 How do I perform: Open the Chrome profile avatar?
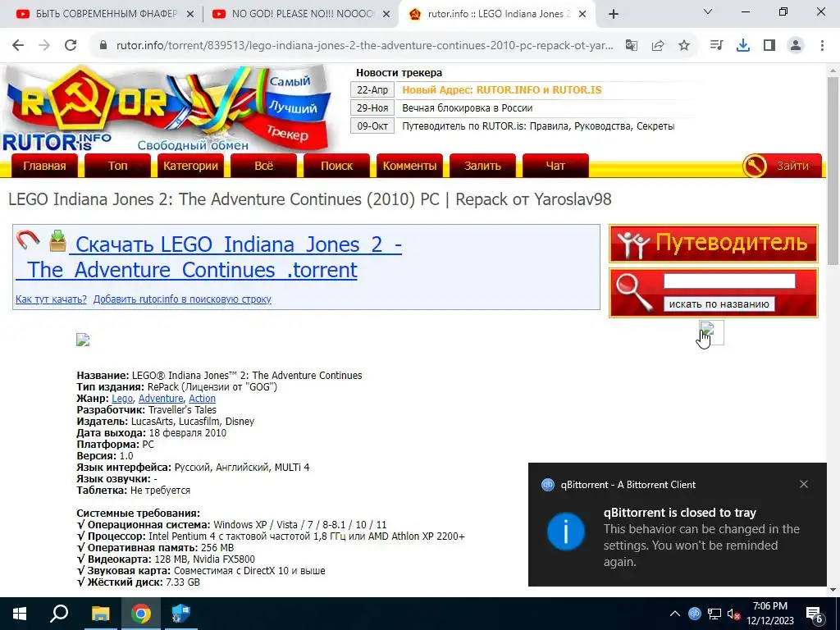pos(796,46)
